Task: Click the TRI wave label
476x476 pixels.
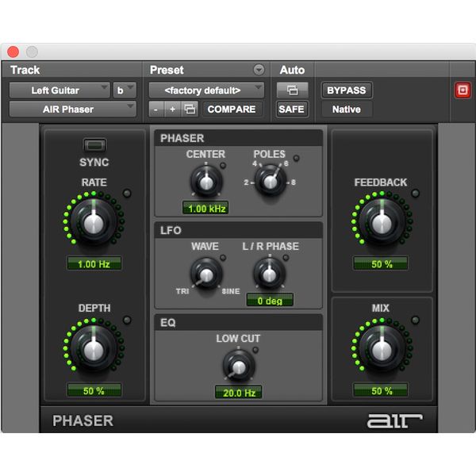Action: 182,291
